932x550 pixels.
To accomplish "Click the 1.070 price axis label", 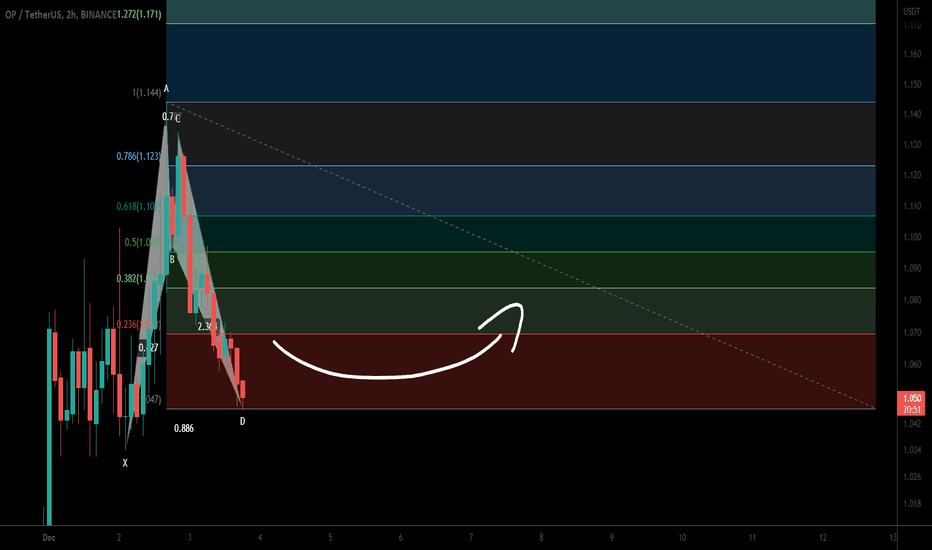I will click(912, 332).
